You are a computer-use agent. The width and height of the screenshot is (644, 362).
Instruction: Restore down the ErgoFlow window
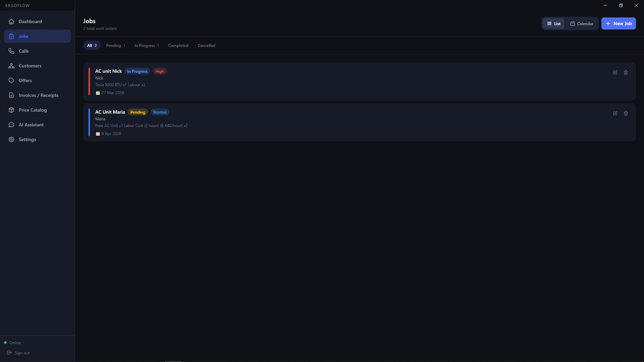tap(621, 5)
